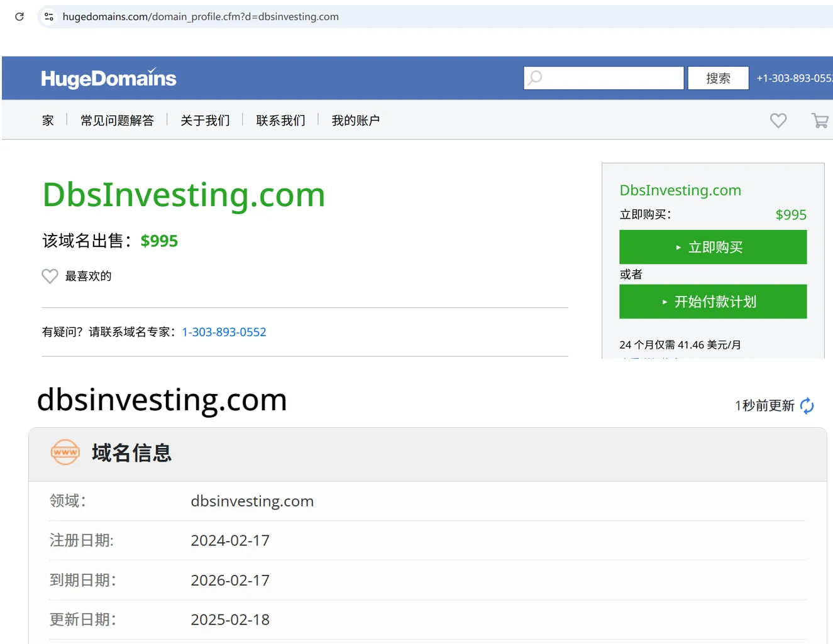The image size is (833, 644).
Task: Open 关于我们 menu item
Action: click(205, 120)
